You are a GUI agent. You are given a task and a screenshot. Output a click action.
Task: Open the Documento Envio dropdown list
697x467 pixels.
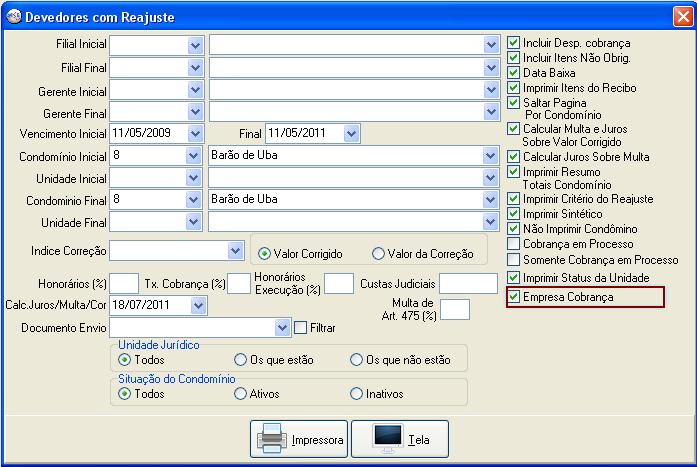click(282, 327)
